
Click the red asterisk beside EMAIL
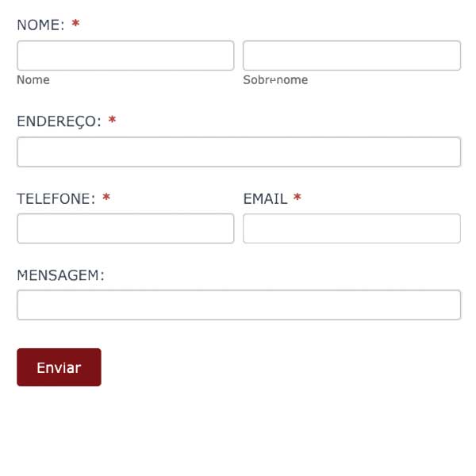click(x=297, y=198)
